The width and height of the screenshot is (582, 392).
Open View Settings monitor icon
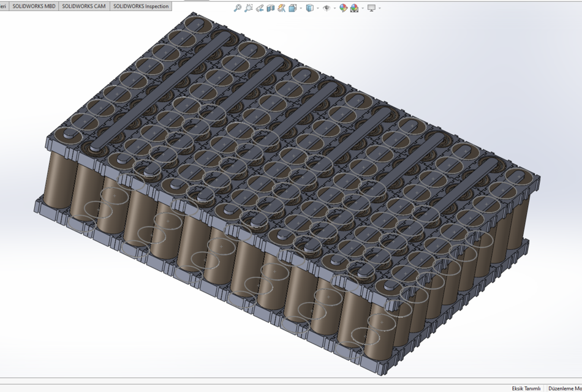[372, 8]
